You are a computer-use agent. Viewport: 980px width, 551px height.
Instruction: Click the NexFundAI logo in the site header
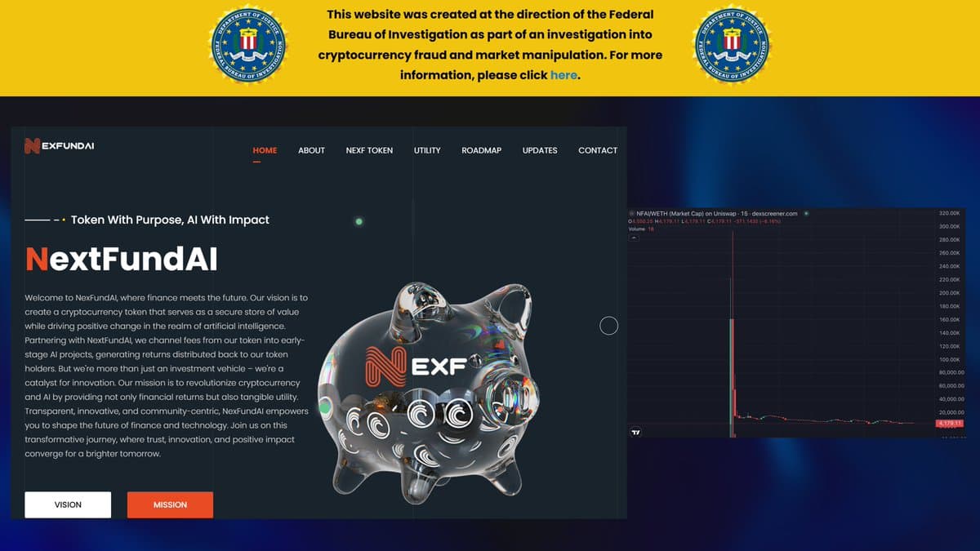click(59, 146)
